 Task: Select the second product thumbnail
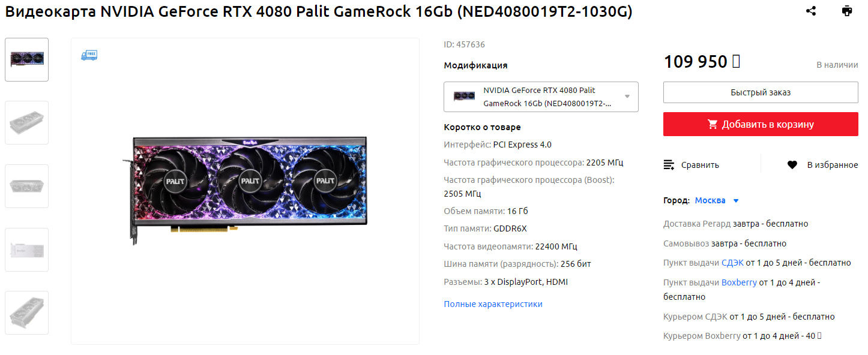(x=27, y=123)
